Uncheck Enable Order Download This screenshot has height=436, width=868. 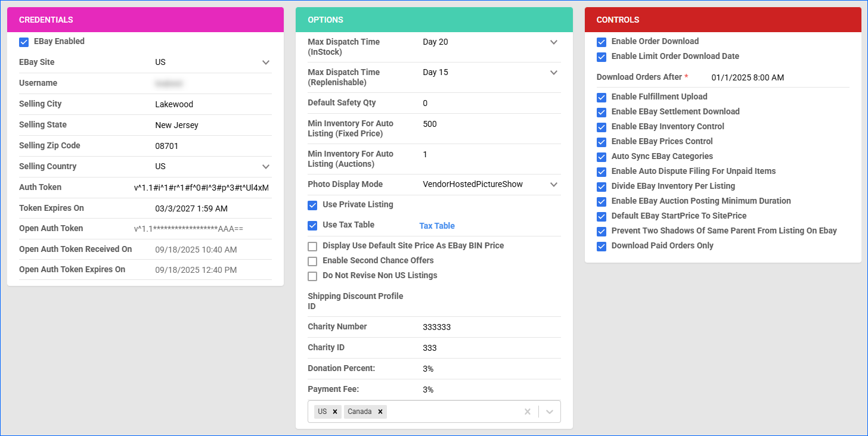[x=602, y=42]
